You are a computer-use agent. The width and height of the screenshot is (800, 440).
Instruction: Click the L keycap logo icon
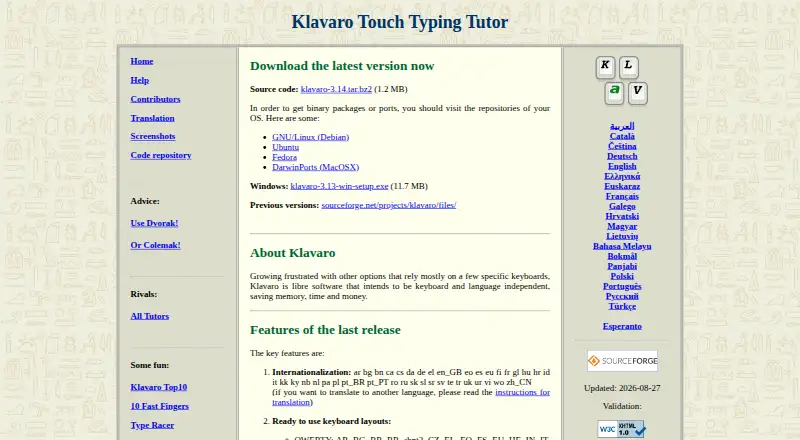point(629,67)
